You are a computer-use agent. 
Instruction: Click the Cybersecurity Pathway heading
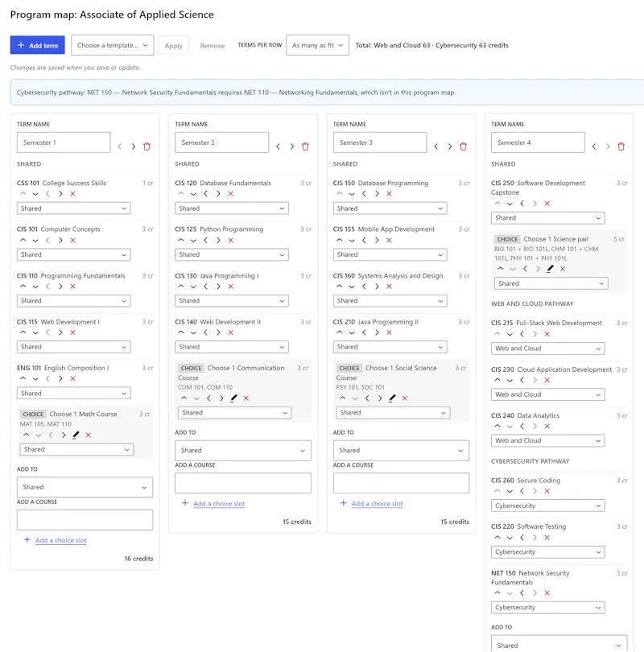[530, 461]
